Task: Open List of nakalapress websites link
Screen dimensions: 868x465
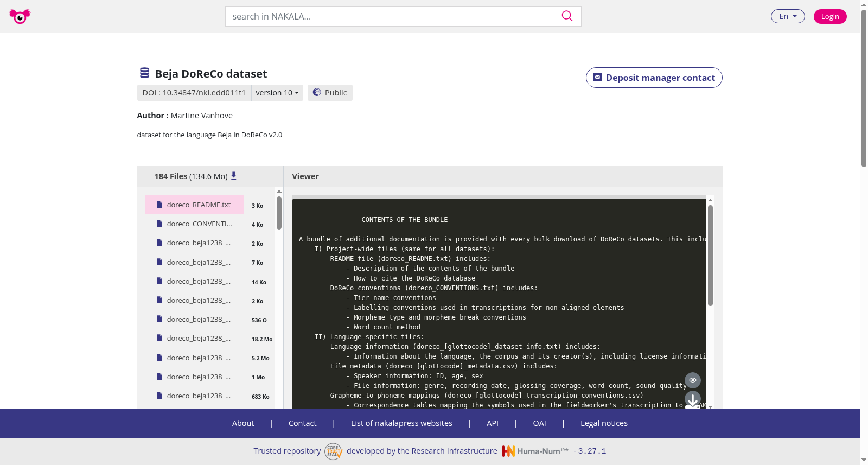Action: [401, 423]
